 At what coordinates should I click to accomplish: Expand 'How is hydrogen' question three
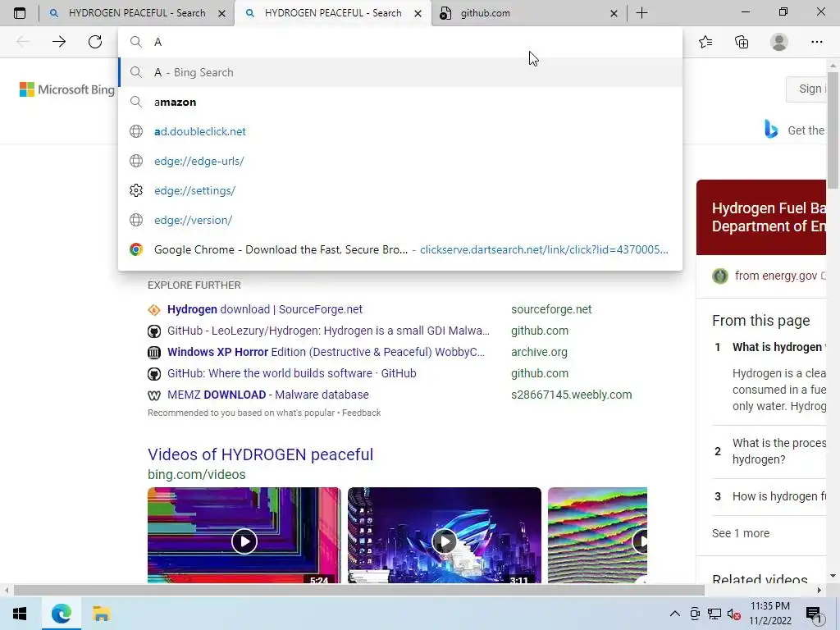click(779, 496)
